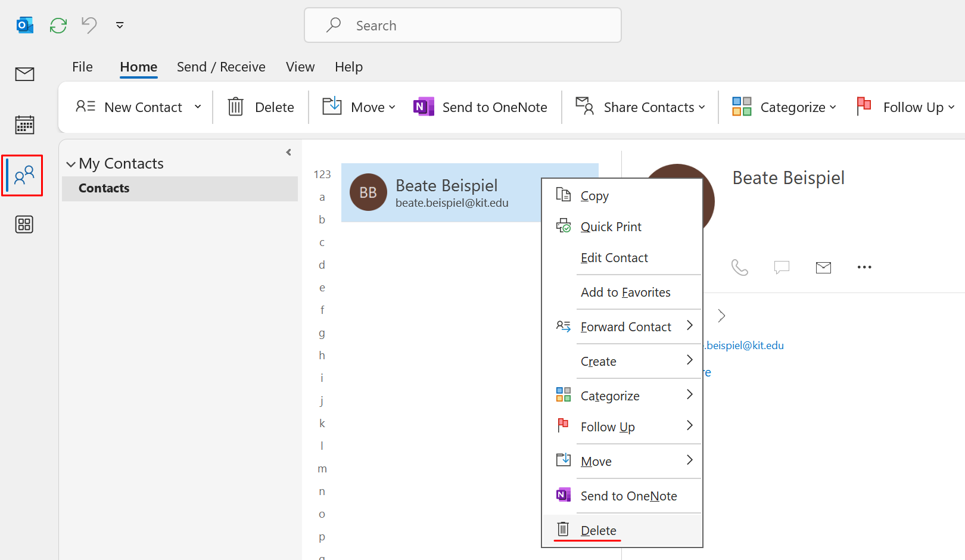Image resolution: width=965 pixels, height=560 pixels.
Task: Jump to letter h in index
Action: [322, 356]
